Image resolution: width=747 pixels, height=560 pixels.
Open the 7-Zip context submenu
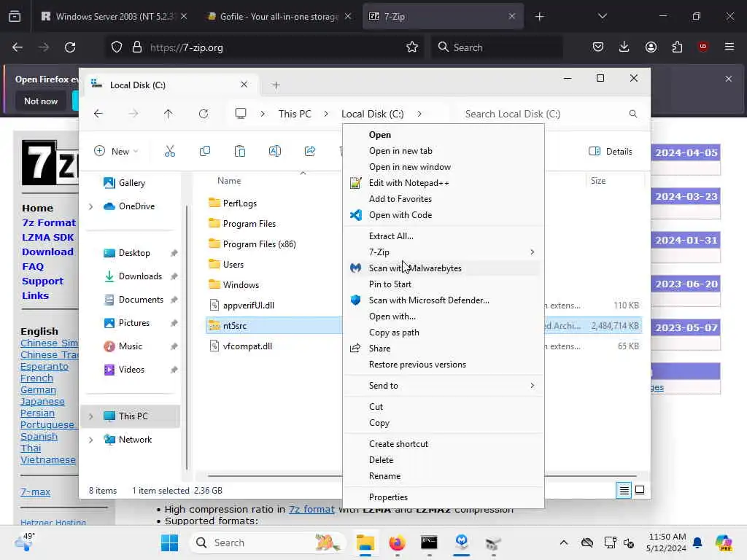pyautogui.click(x=444, y=252)
